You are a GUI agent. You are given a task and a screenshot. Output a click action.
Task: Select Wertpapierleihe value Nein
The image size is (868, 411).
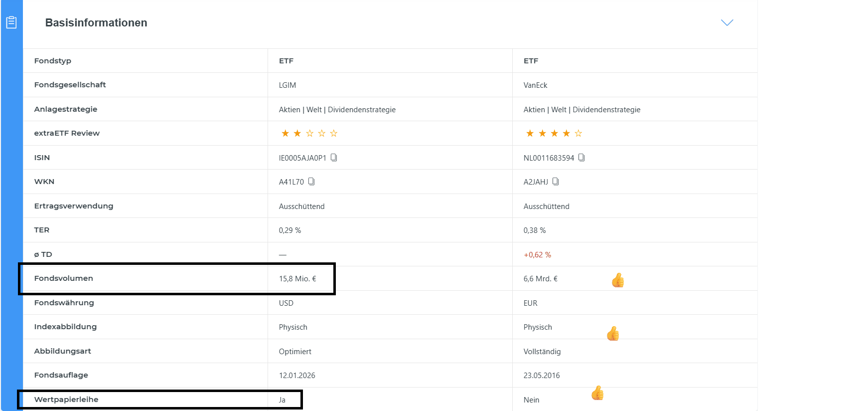click(x=531, y=400)
